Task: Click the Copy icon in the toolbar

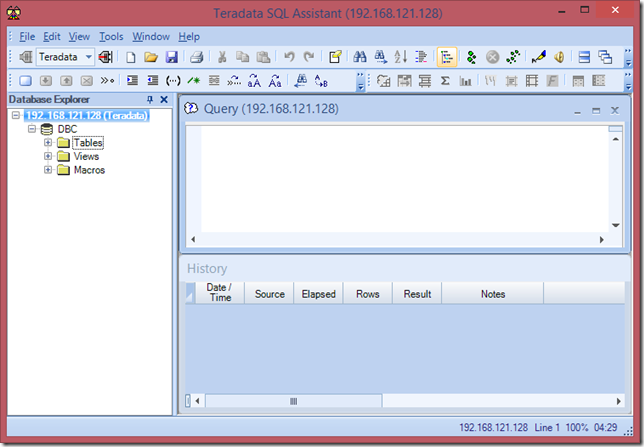Action: coord(242,57)
